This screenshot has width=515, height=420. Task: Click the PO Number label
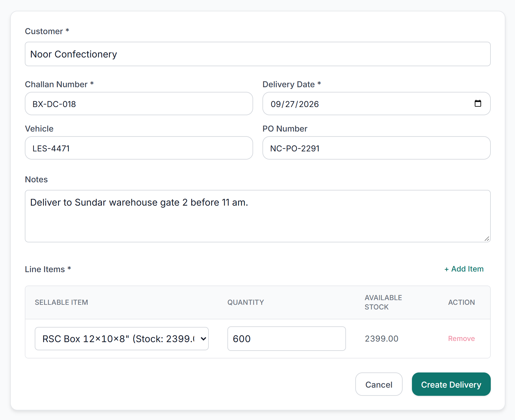[x=285, y=129]
